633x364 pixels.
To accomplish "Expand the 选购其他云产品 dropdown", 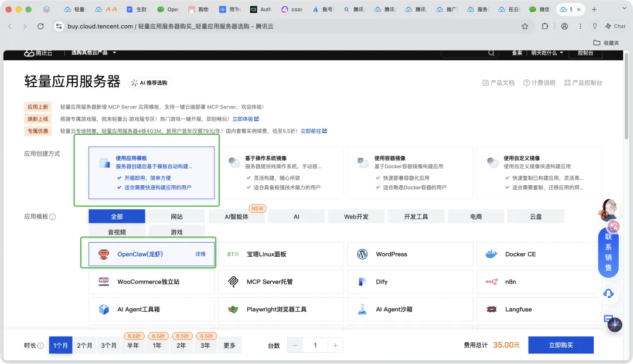I will click(94, 53).
